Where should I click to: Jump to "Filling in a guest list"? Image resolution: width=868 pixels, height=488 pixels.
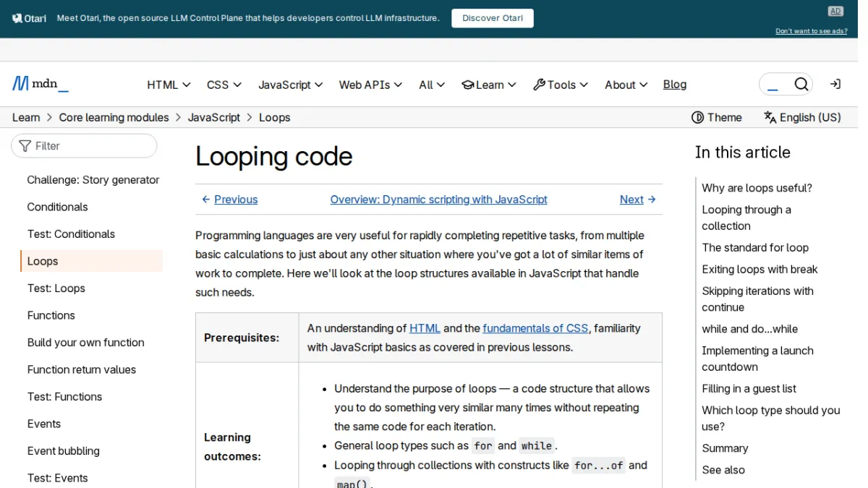[749, 388]
